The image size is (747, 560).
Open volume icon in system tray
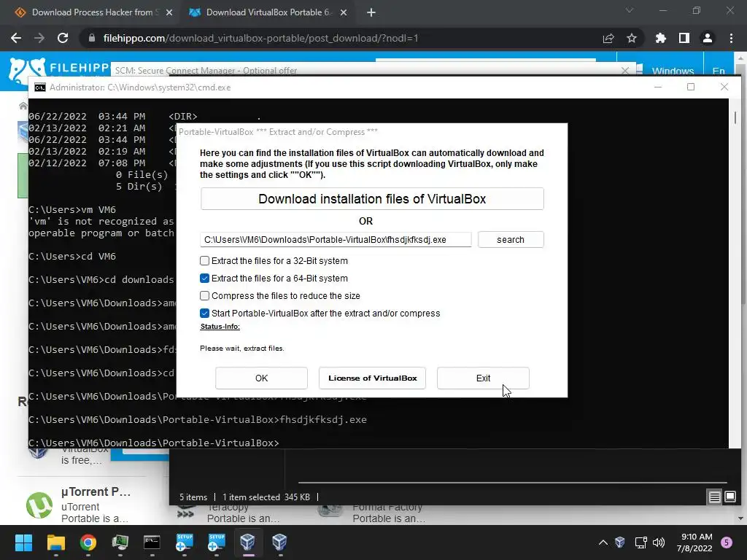click(659, 542)
